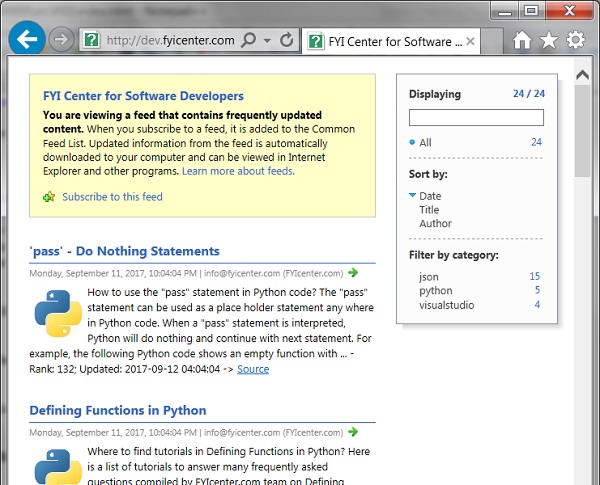Click the grey Forward arrow button
This screenshot has height=485, width=600.
[61, 39]
